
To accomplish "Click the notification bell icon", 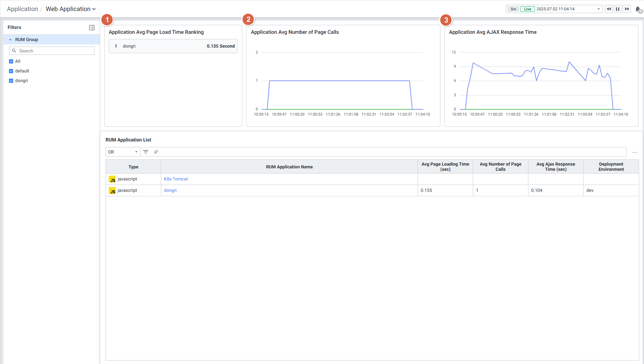I will pos(638,9).
